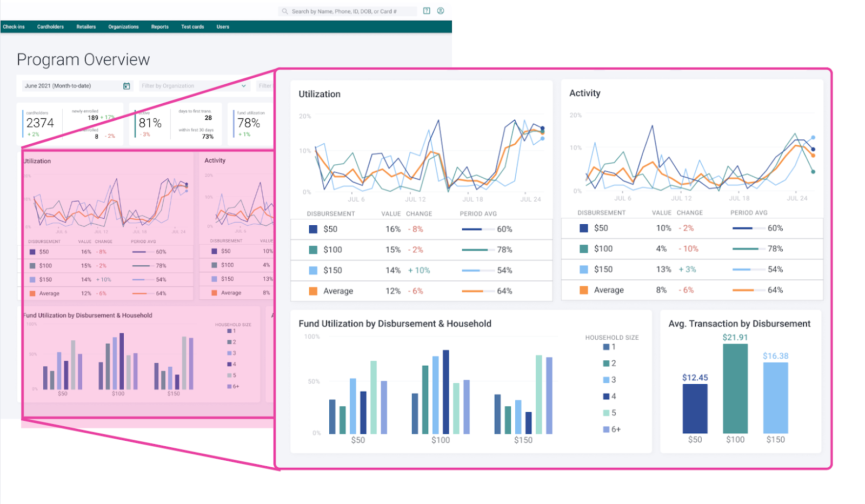Click the $16.38 bar value label
Image resolution: width=865 pixels, height=504 pixels.
click(776, 356)
